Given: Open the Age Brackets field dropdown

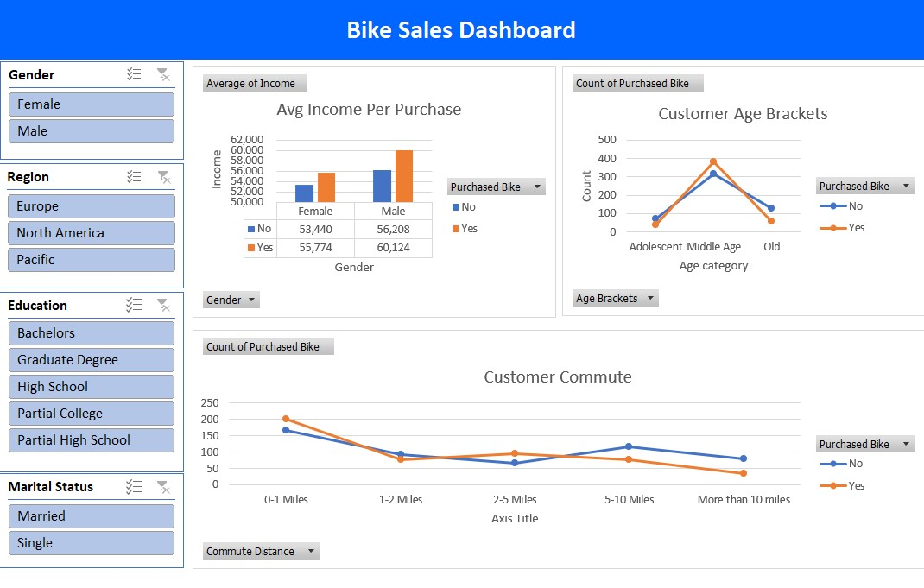Looking at the screenshot, I should [x=615, y=297].
